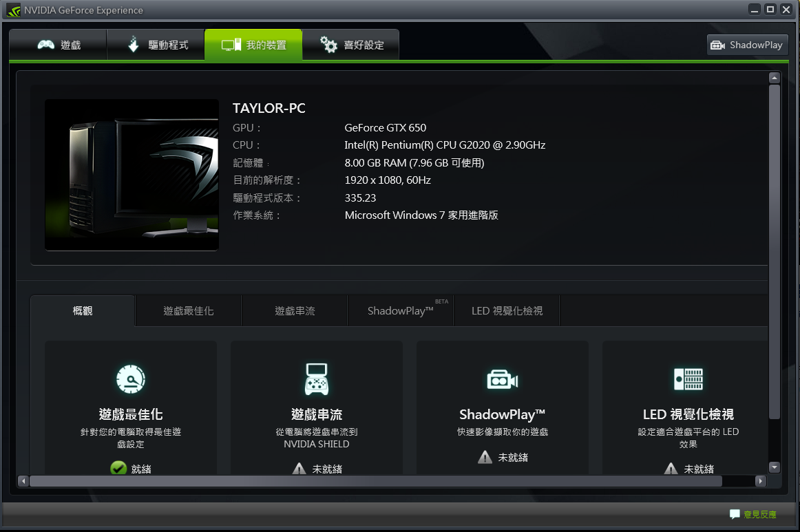The width and height of the screenshot is (800, 532).
Task: Click the LED 視覺化檢視 card title
Action: point(688,414)
